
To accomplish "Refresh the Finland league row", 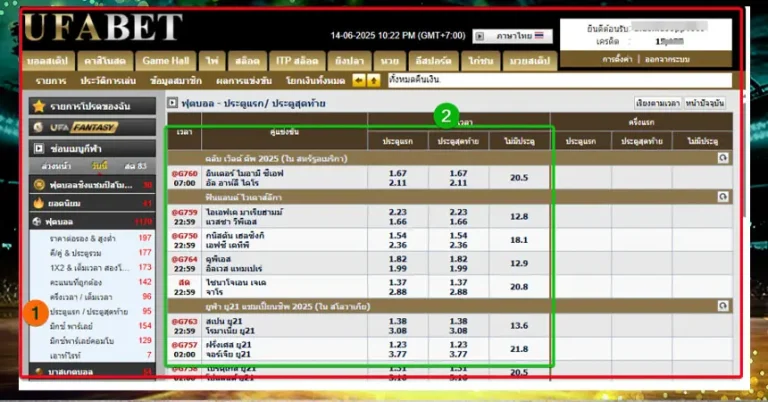I will click(x=723, y=197).
